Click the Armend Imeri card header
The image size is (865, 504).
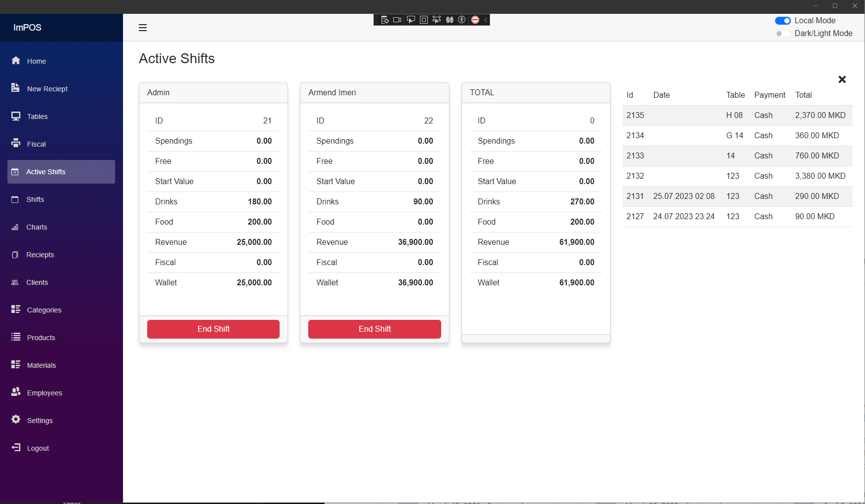pos(374,93)
